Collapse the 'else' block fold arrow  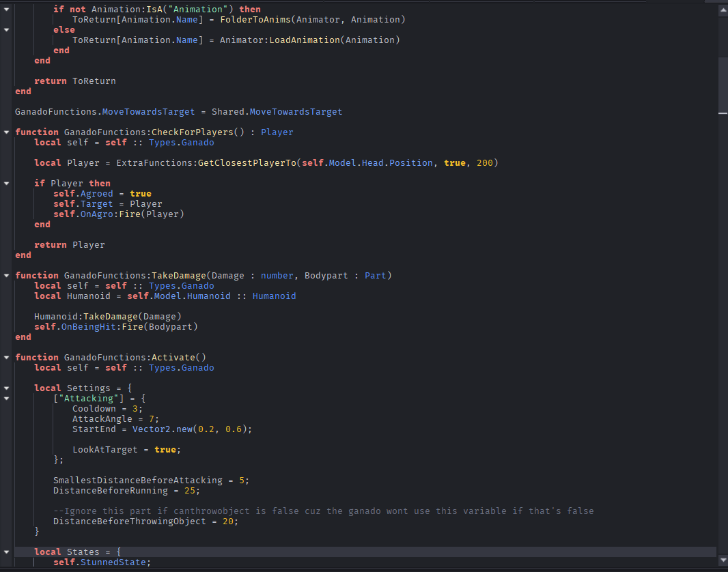(7, 29)
